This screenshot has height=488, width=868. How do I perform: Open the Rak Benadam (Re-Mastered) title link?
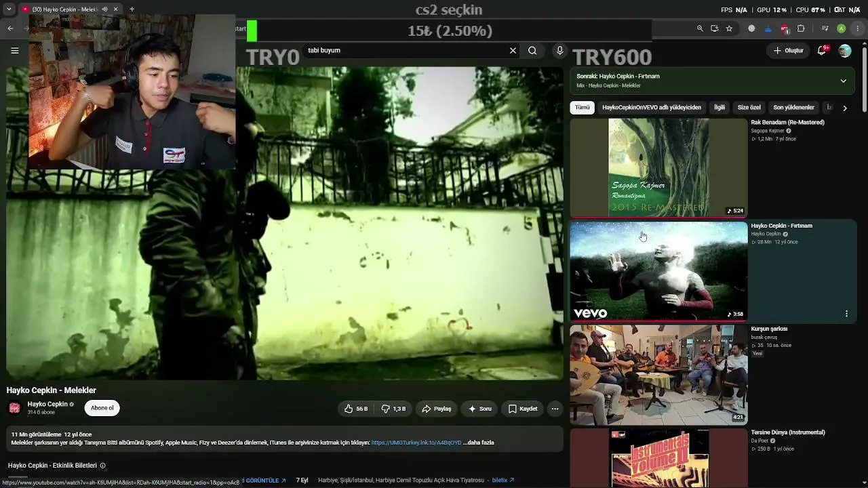point(787,123)
